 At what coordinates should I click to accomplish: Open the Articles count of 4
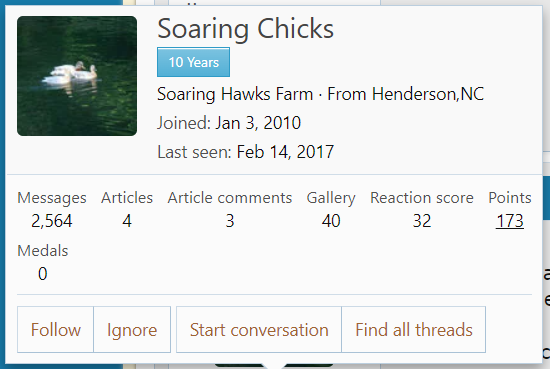(x=127, y=221)
